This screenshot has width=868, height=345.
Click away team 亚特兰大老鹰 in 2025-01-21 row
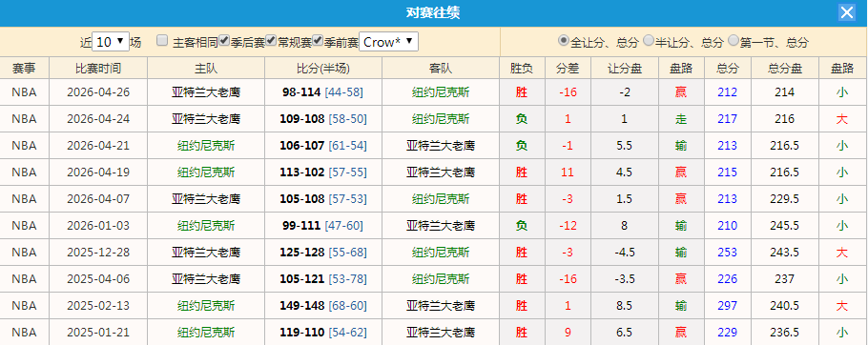tap(441, 333)
